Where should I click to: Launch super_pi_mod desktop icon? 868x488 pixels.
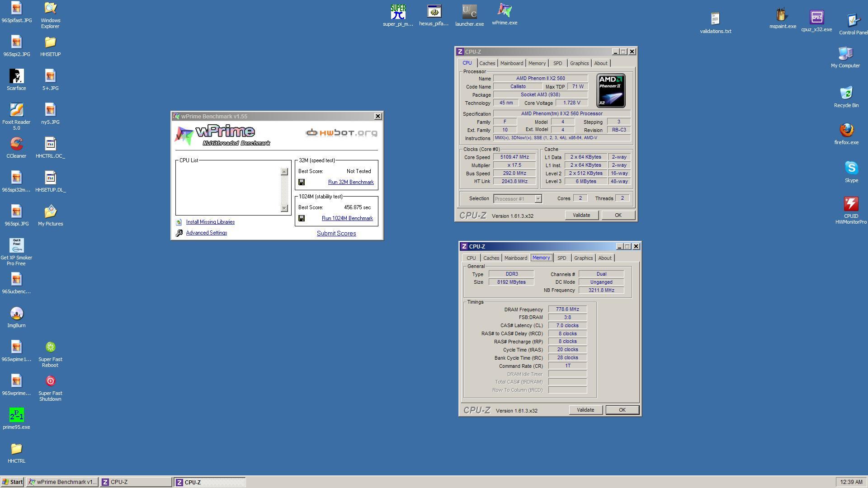[398, 15]
